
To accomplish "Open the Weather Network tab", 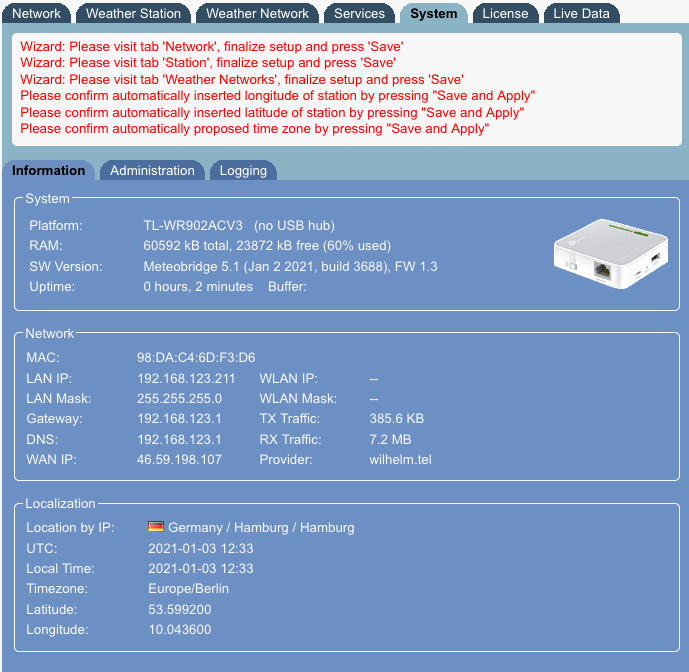I will click(x=257, y=13).
